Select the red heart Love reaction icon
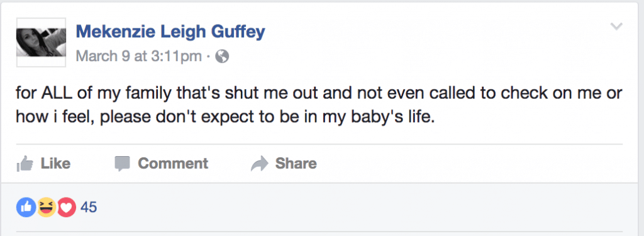644x236 pixels. click(x=67, y=207)
